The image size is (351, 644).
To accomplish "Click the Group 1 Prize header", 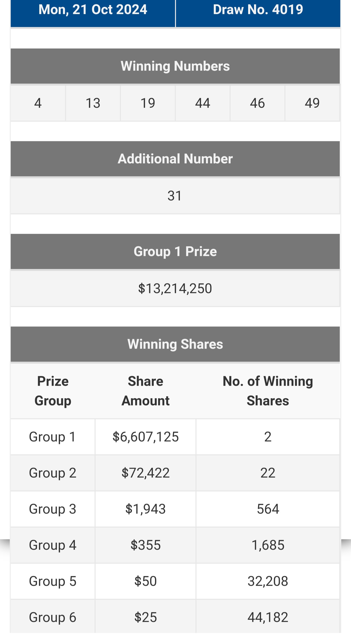I will 175,252.
